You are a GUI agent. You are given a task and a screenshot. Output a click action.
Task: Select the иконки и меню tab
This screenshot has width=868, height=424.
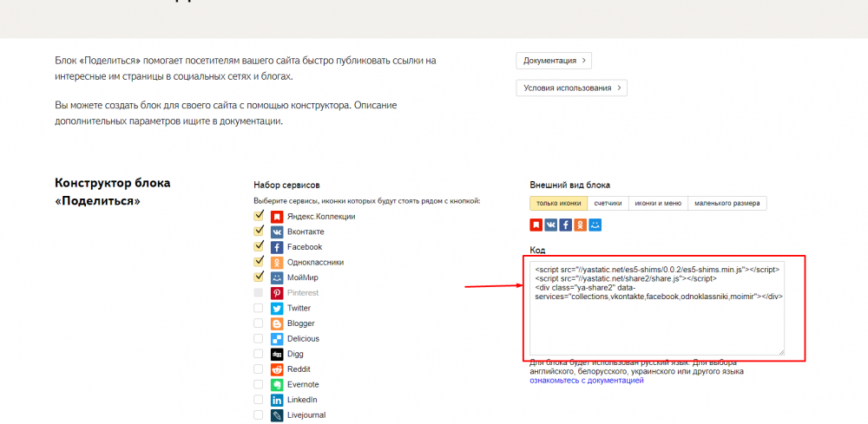tap(658, 204)
